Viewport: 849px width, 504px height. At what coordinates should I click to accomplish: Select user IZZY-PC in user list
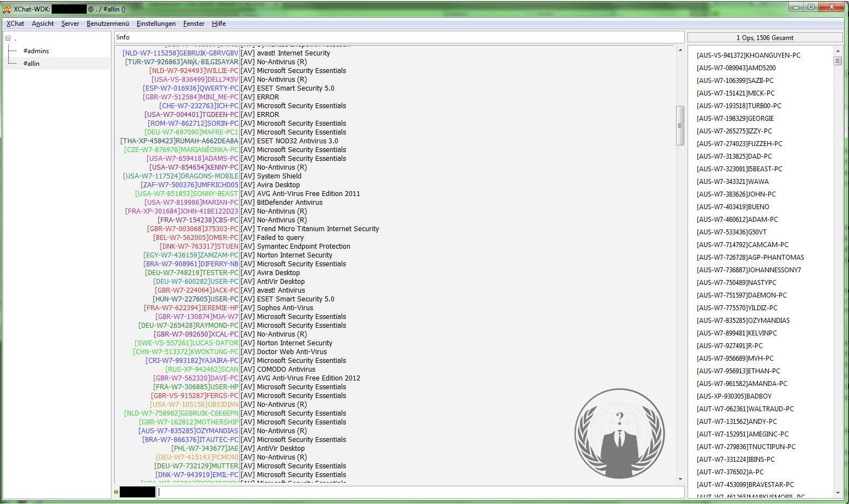734,131
